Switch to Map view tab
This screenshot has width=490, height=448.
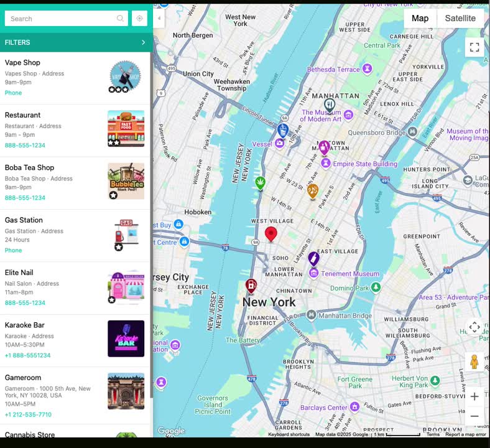(420, 18)
